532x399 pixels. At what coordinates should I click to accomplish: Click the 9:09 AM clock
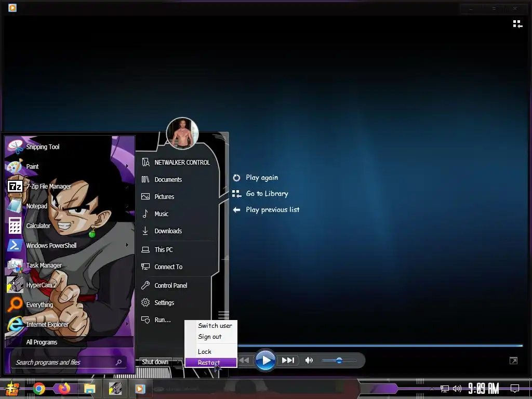point(484,389)
